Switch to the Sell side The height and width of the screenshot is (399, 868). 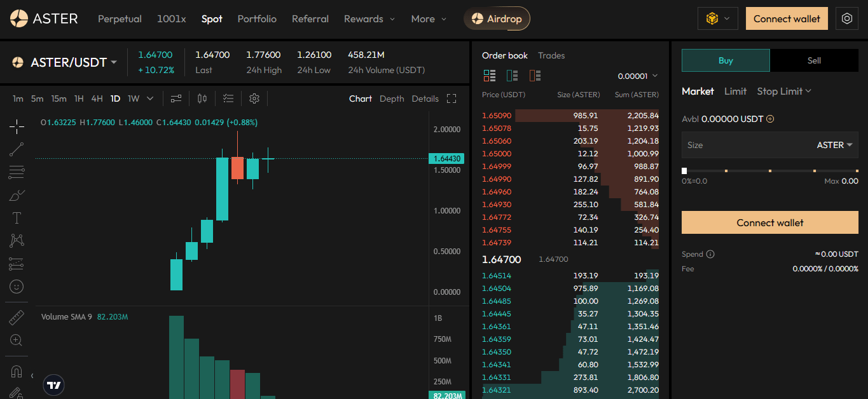click(x=814, y=60)
